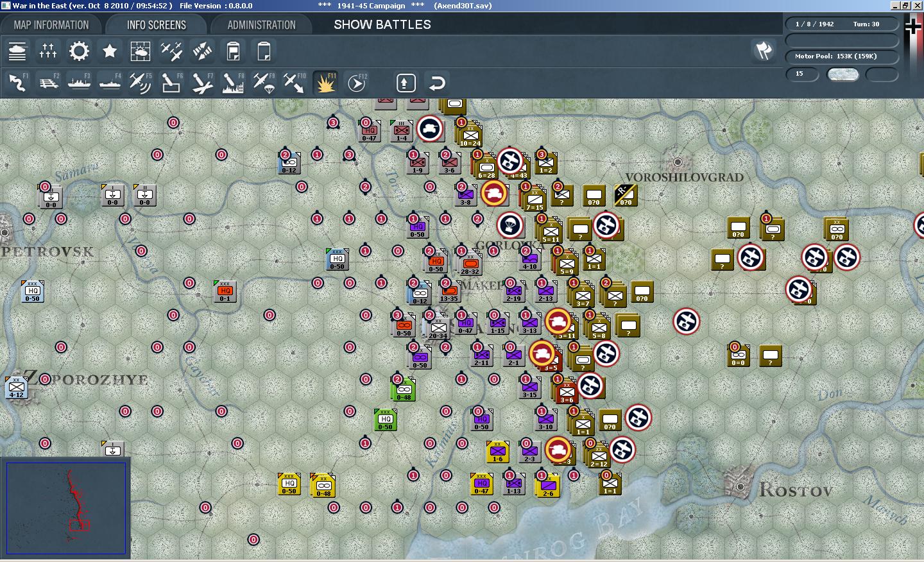This screenshot has width=924, height=562.
Task: Select the panzer unit labeled 13-35
Action: [449, 292]
